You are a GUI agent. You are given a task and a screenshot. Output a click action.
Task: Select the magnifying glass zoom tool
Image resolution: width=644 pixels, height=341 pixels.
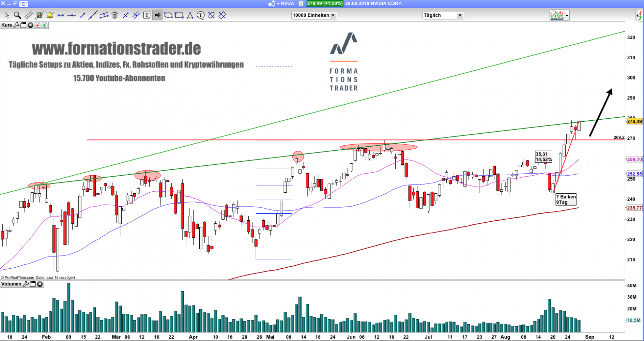17,15
